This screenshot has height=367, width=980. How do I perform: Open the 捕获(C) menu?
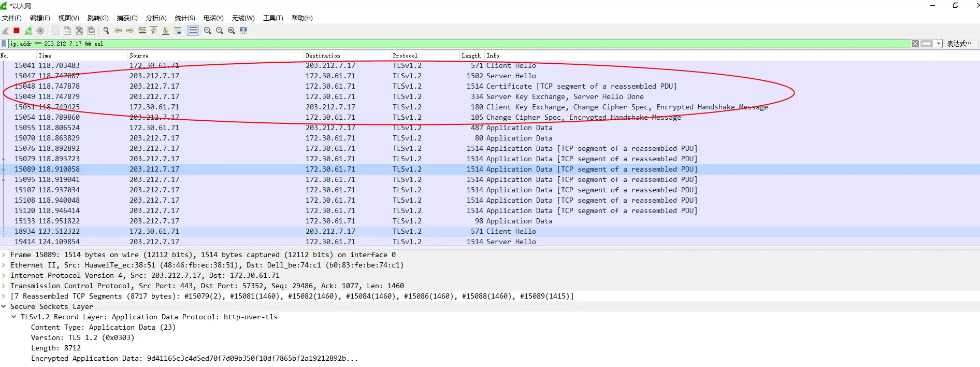point(127,18)
